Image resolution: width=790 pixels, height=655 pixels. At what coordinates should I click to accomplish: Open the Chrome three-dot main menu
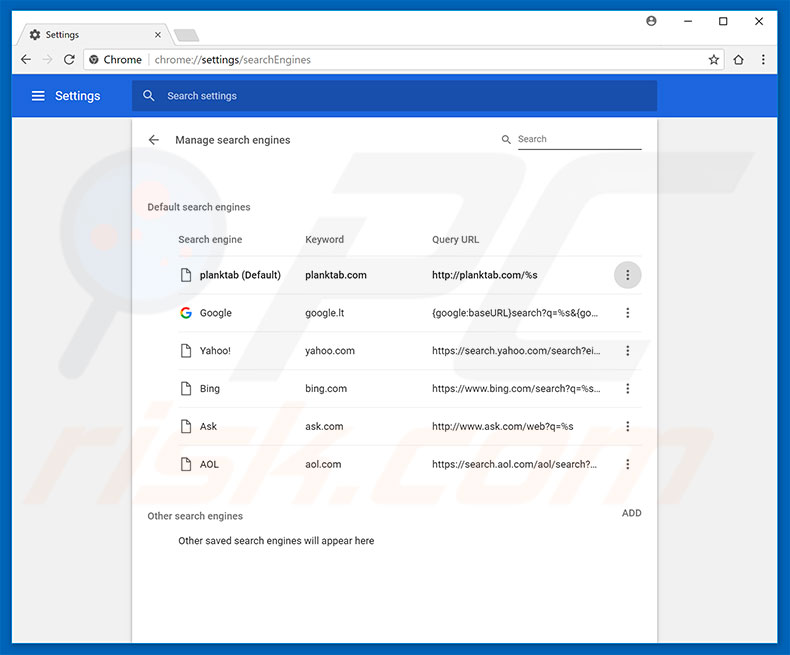763,59
